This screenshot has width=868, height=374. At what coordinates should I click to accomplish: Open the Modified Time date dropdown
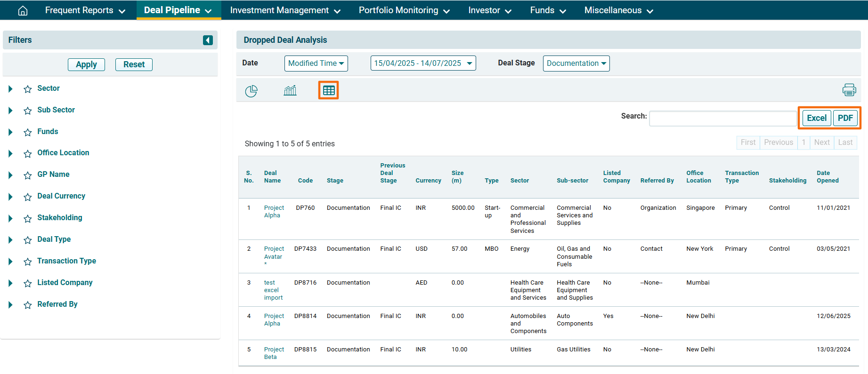click(x=316, y=64)
